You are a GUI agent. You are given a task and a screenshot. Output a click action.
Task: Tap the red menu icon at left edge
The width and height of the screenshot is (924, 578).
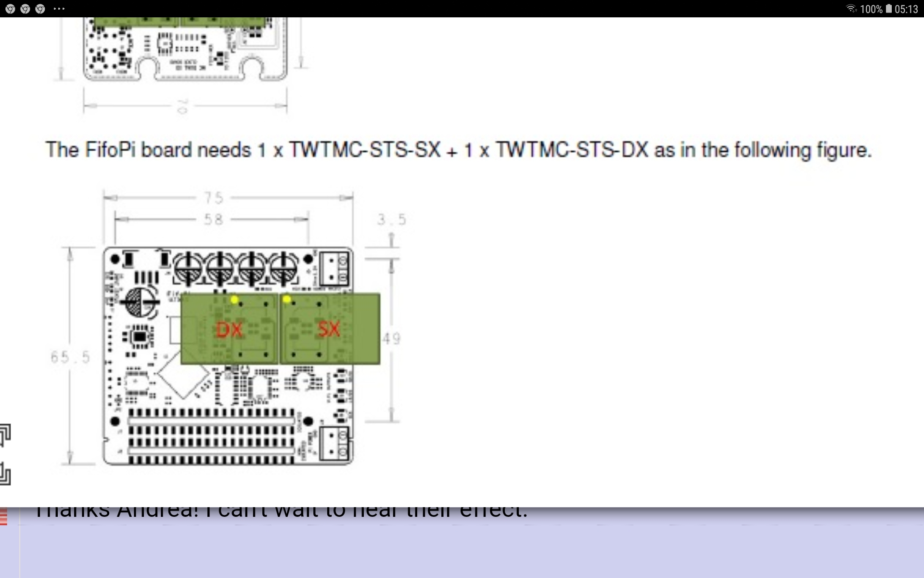pos(4,517)
